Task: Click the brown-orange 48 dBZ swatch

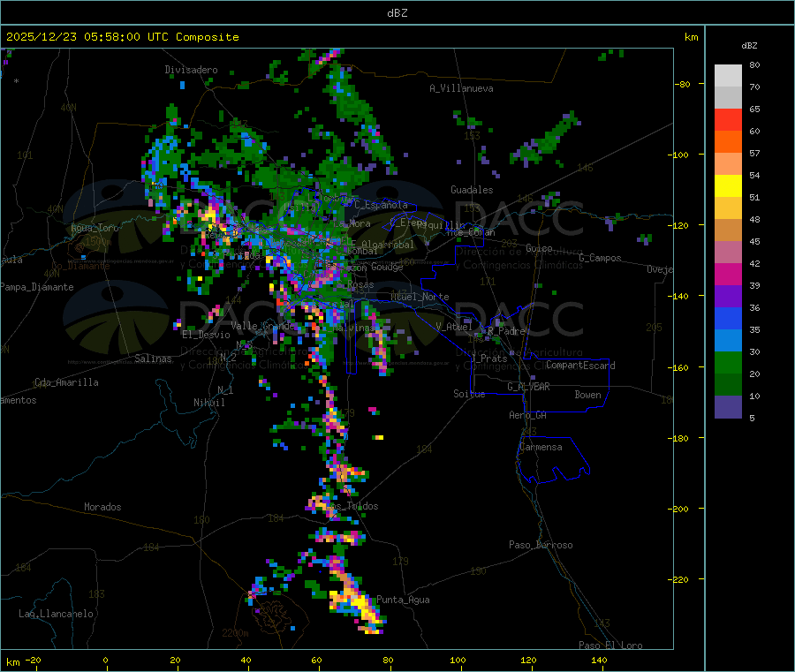Action: (728, 230)
